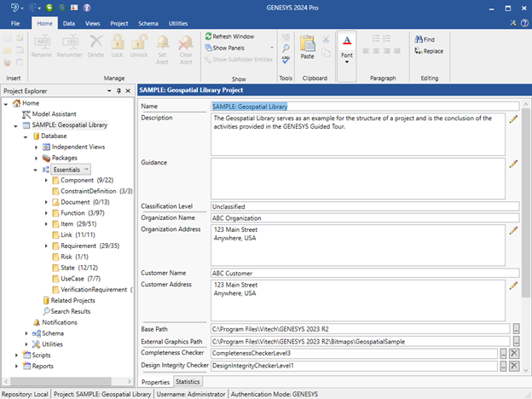
Task: Click the Set Alert bell icon
Action: click(163, 43)
